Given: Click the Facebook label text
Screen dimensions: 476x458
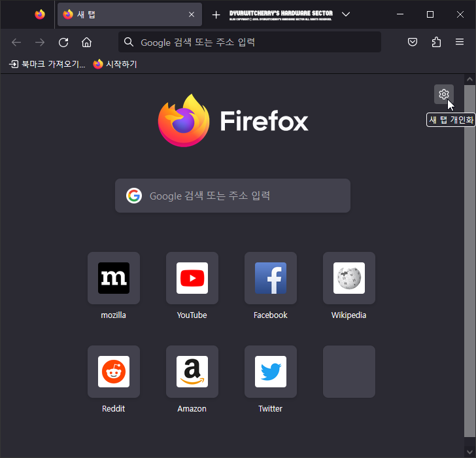Looking at the screenshot, I should pos(271,315).
